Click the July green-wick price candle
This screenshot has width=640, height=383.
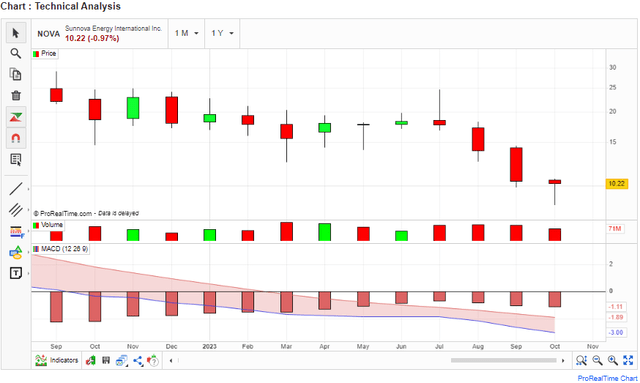[x=440, y=122]
